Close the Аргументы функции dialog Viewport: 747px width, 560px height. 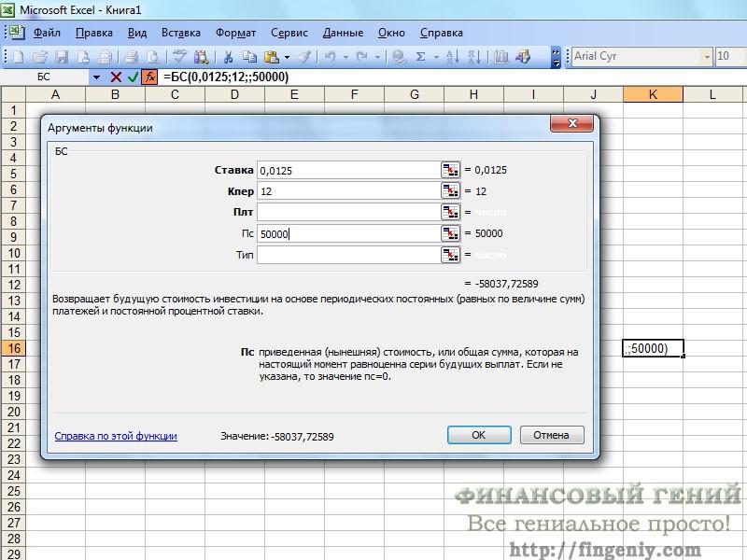click(572, 124)
